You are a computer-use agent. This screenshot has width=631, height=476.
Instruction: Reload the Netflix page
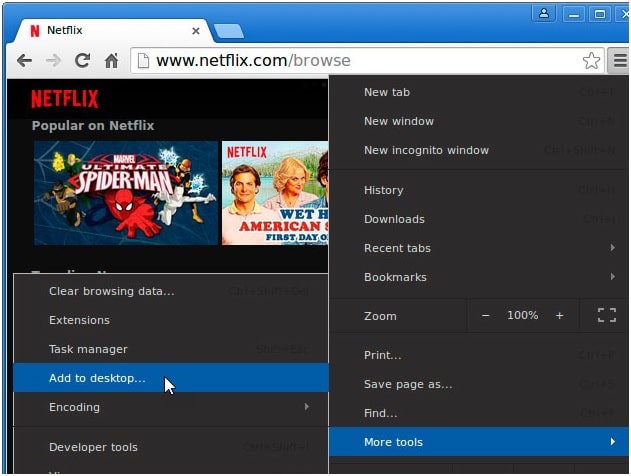point(82,61)
